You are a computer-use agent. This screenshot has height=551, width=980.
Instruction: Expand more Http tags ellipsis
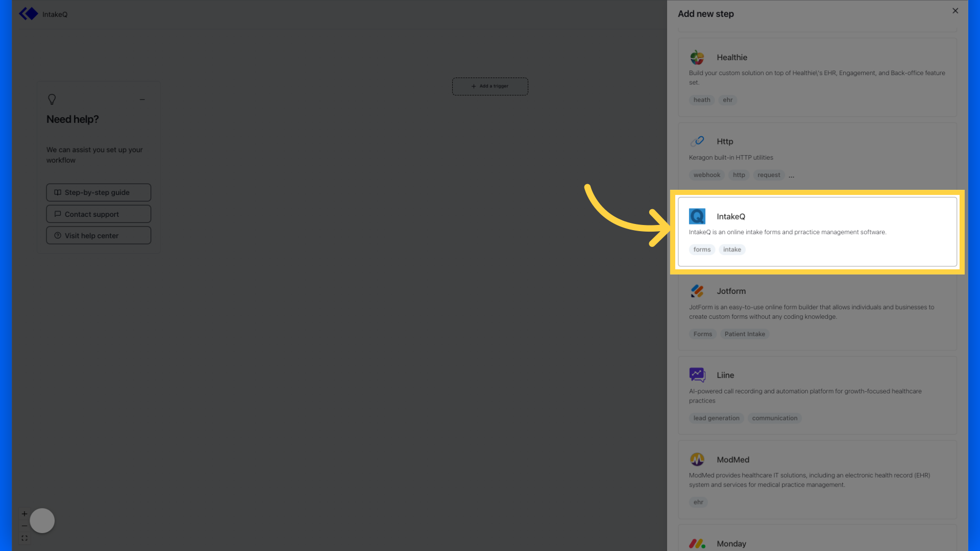pos(791,176)
